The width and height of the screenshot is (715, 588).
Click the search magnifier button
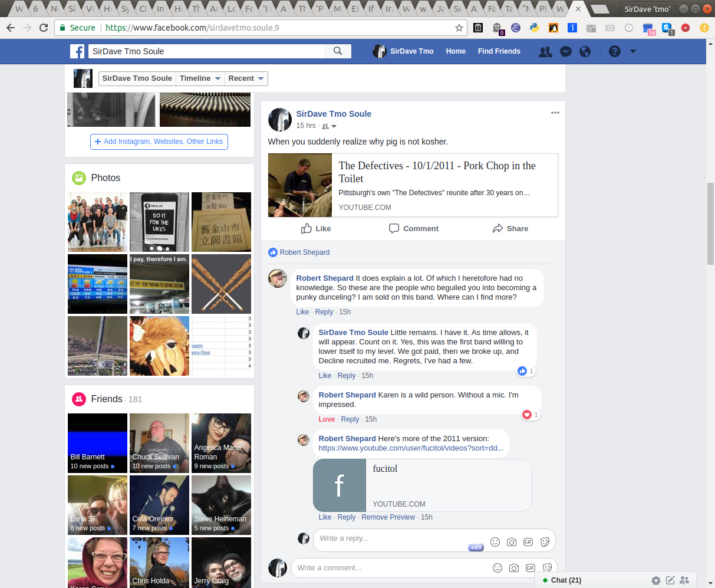pyautogui.click(x=338, y=51)
